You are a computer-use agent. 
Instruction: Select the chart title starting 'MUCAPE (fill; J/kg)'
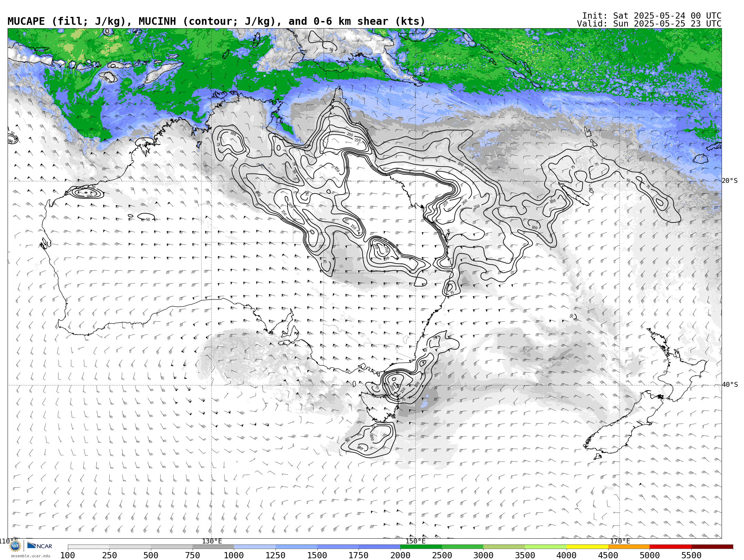pos(216,21)
